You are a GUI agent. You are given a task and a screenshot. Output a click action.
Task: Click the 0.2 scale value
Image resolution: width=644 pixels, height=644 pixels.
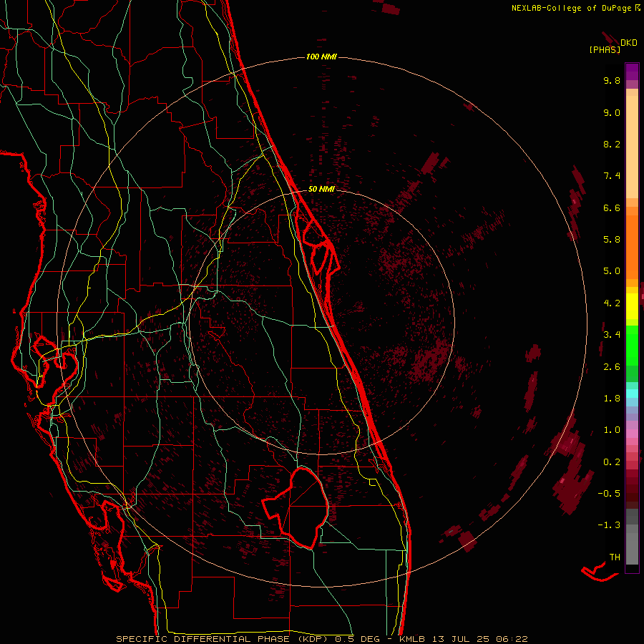coord(612,462)
